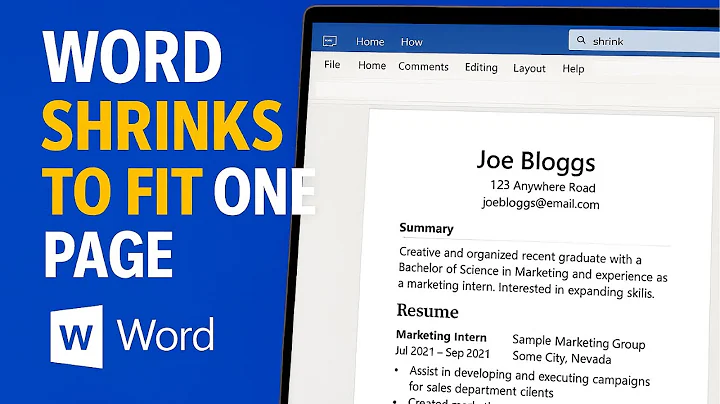720x404 pixels.
Task: Open the Help tab
Action: 574,69
